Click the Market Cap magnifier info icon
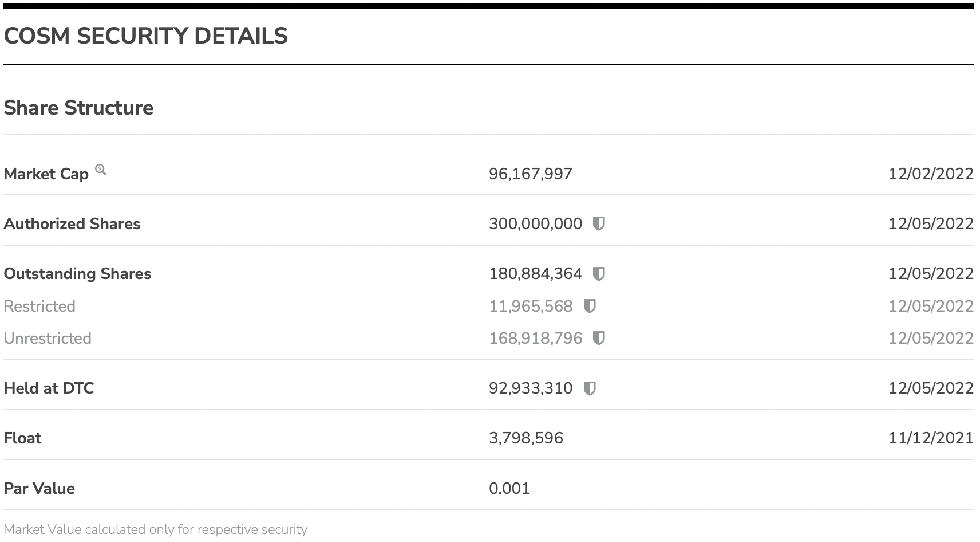Screen dimensions: 980x542 point(101,170)
